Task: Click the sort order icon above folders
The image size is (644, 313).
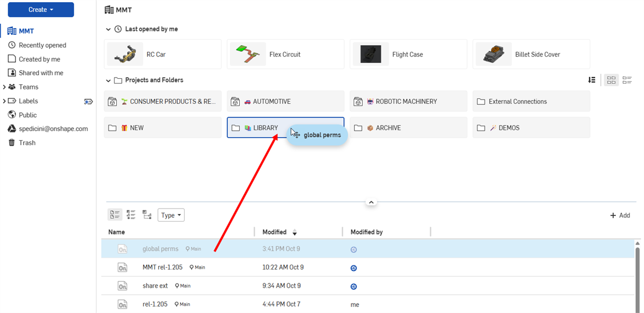Action: tap(592, 80)
